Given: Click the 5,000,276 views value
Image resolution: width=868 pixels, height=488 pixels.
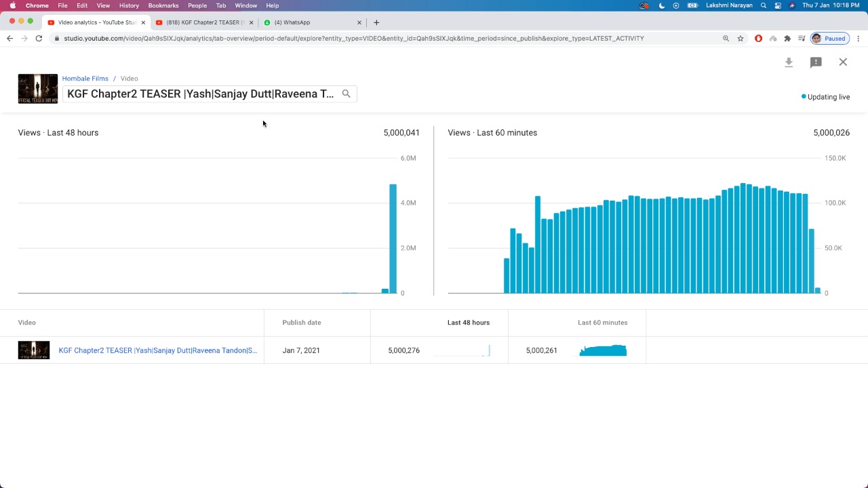Looking at the screenshot, I should pyautogui.click(x=404, y=350).
